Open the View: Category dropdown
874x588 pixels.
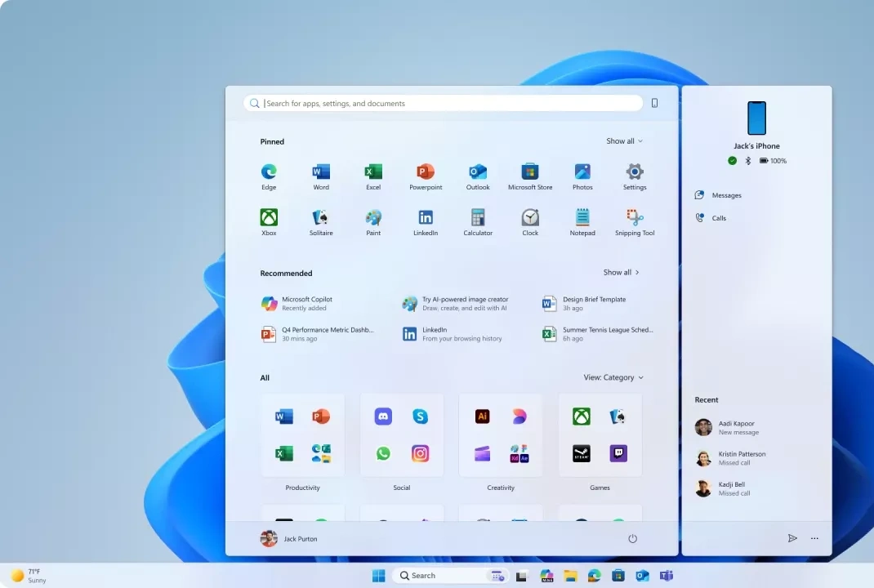pyautogui.click(x=613, y=377)
